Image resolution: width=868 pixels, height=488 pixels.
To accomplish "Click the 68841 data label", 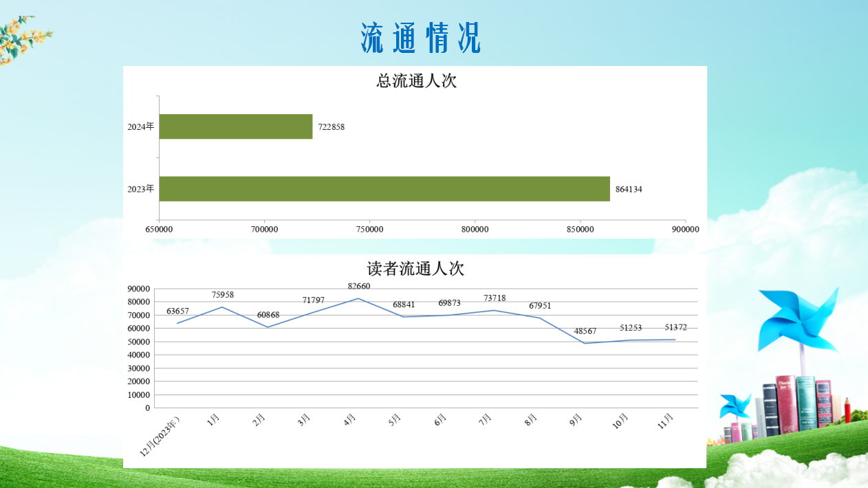I will click(404, 304).
